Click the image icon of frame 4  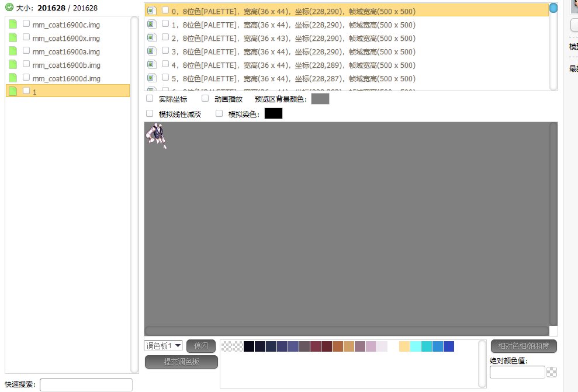click(151, 64)
